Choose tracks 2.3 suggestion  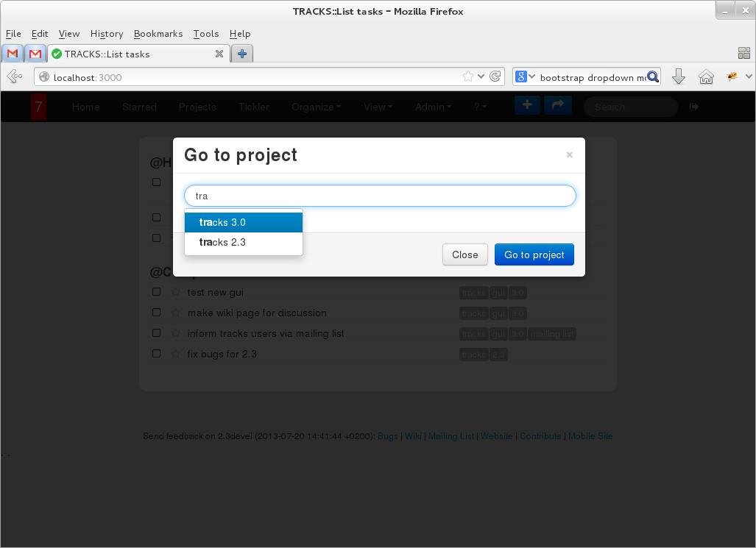[x=243, y=242]
